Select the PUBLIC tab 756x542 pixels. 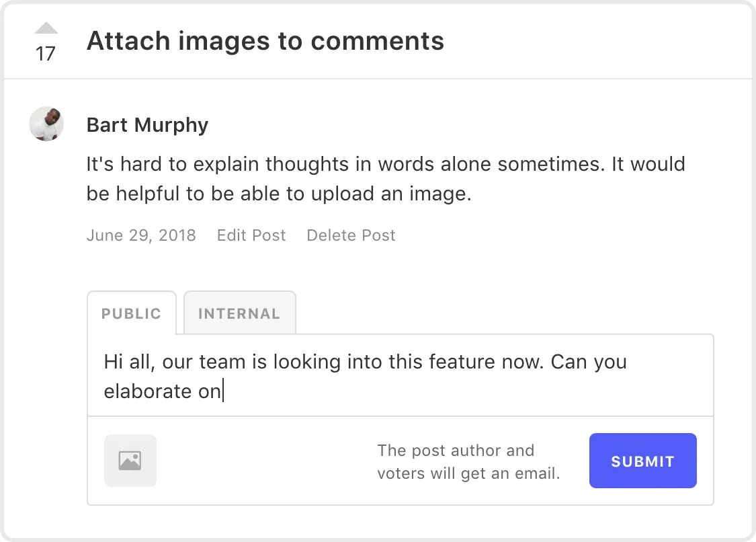(x=131, y=313)
